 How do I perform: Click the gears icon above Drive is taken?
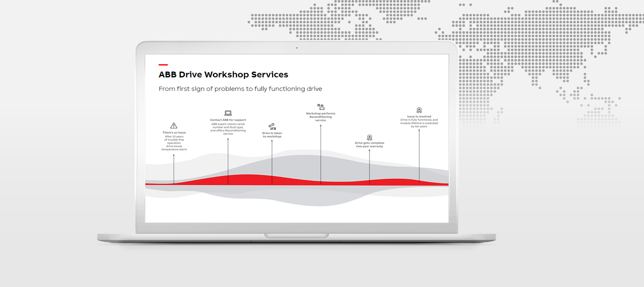pyautogui.click(x=272, y=127)
